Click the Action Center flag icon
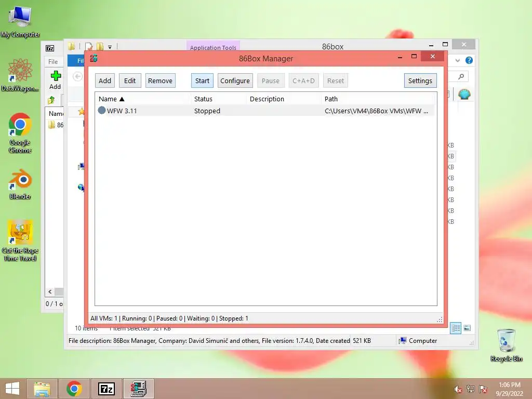The height and width of the screenshot is (399, 532). [x=483, y=389]
